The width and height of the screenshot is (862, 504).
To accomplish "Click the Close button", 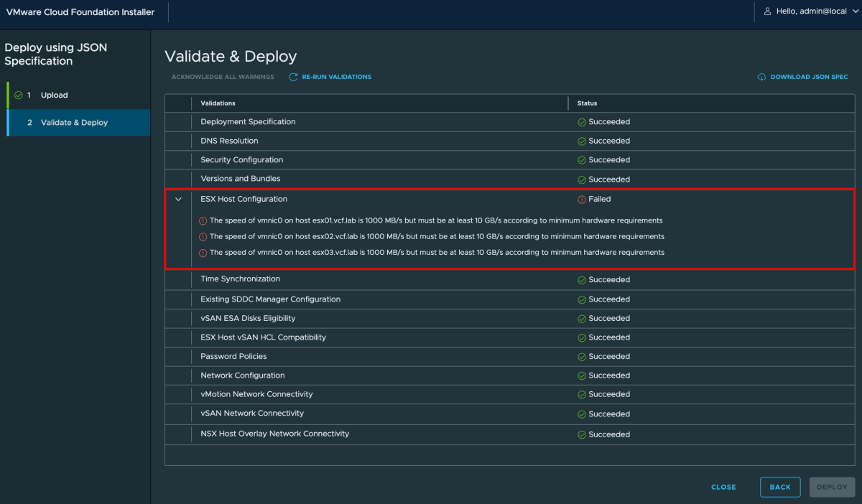I will [x=723, y=487].
